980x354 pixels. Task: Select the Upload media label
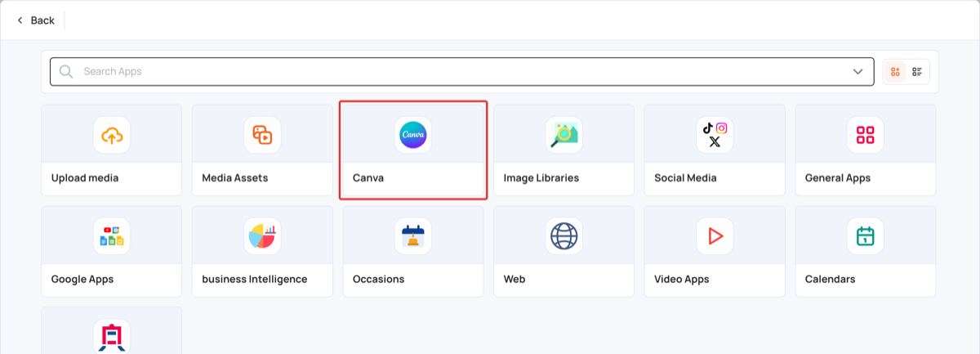pos(85,177)
